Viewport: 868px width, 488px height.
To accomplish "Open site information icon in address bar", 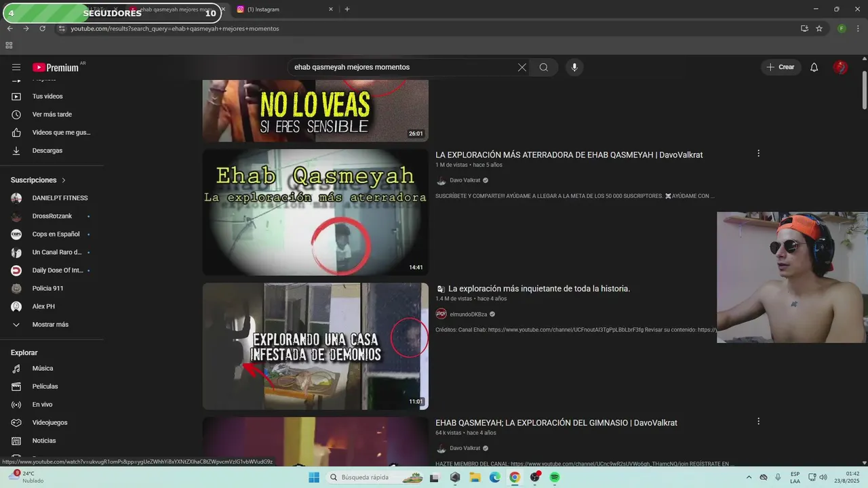I will click(x=62, y=28).
